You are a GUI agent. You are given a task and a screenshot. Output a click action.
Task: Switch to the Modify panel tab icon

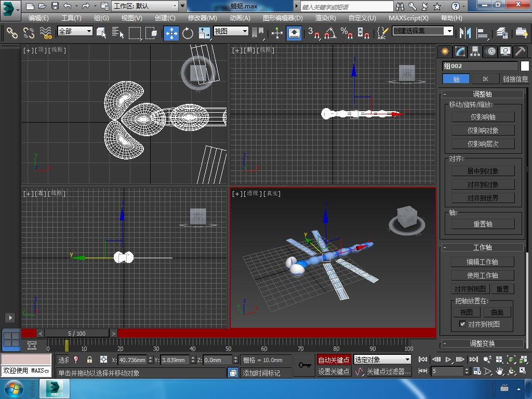pos(460,51)
